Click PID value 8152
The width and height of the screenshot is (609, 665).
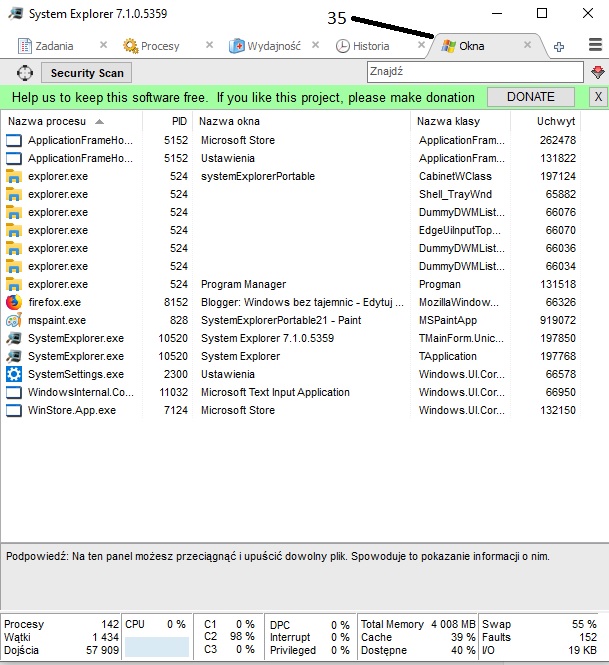point(176,302)
